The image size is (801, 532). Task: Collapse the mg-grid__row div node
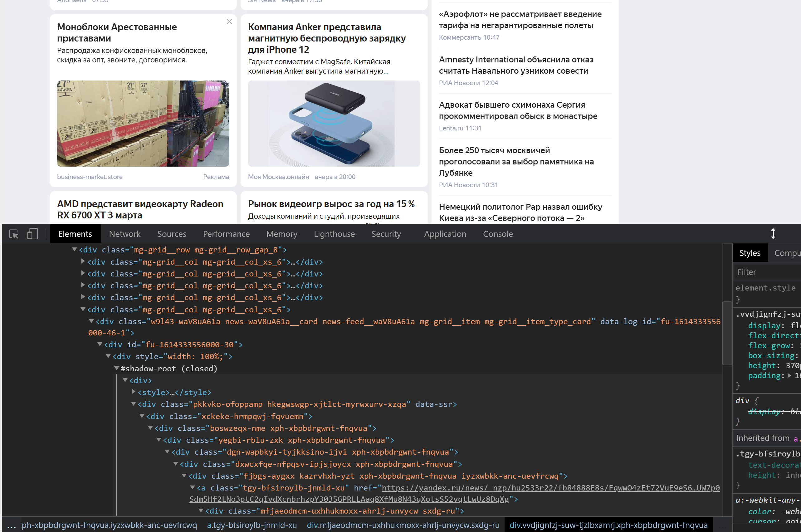(74, 249)
